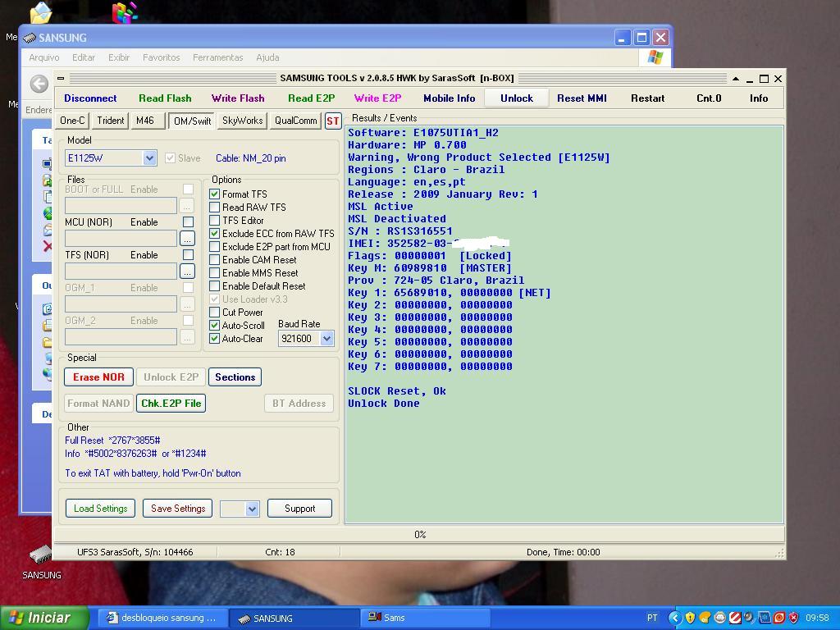Click Load Settings button

tap(101, 509)
